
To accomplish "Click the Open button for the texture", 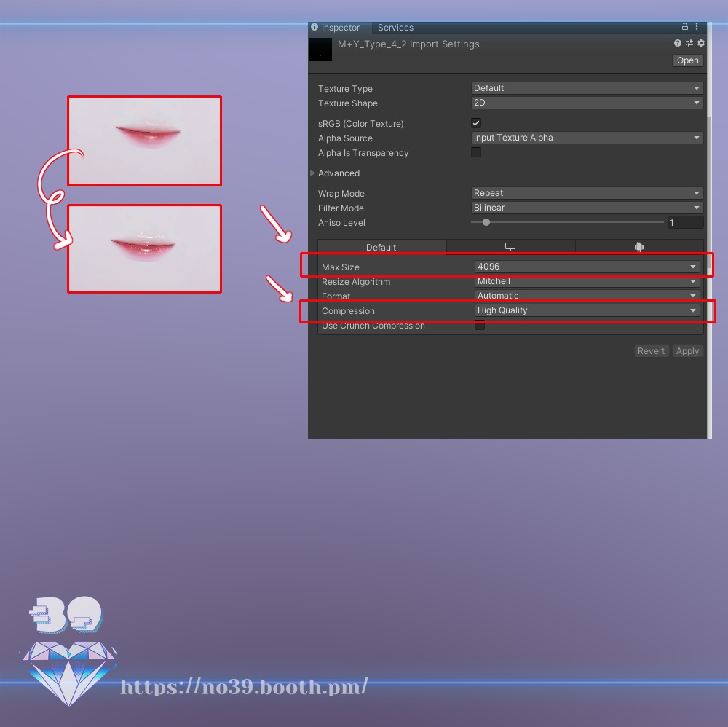I will tap(687, 60).
